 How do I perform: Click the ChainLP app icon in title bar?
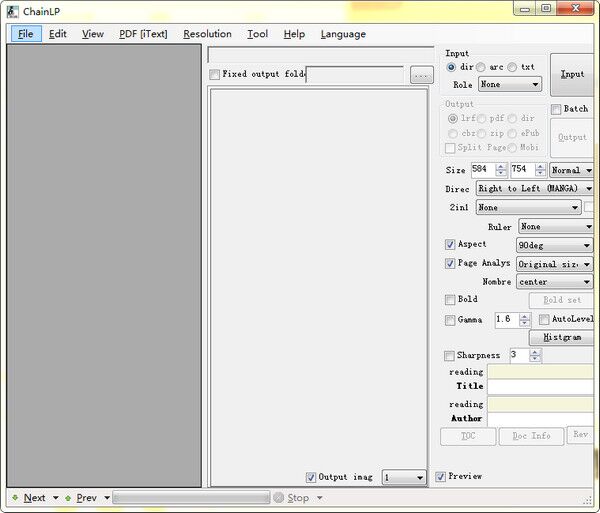click(12, 9)
